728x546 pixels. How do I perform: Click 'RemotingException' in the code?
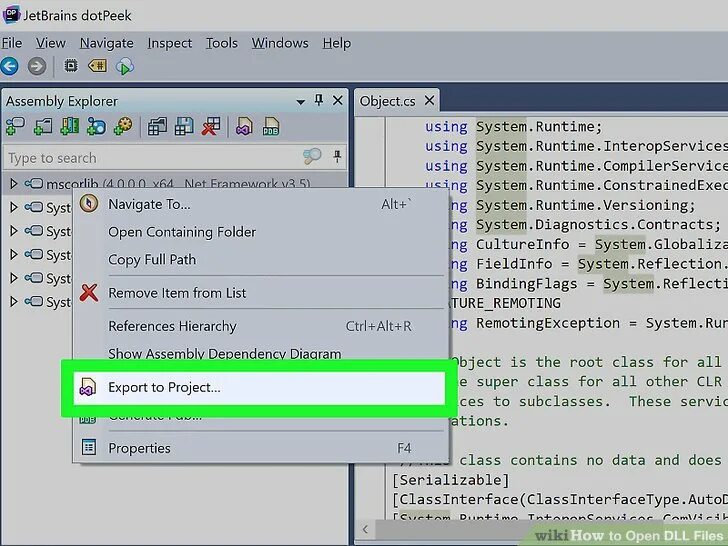548,323
